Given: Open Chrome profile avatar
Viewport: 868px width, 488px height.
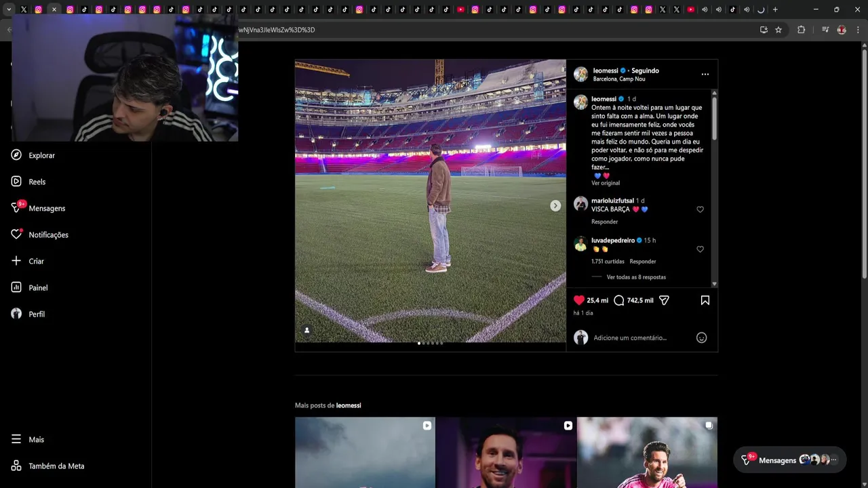Looking at the screenshot, I should click(842, 30).
